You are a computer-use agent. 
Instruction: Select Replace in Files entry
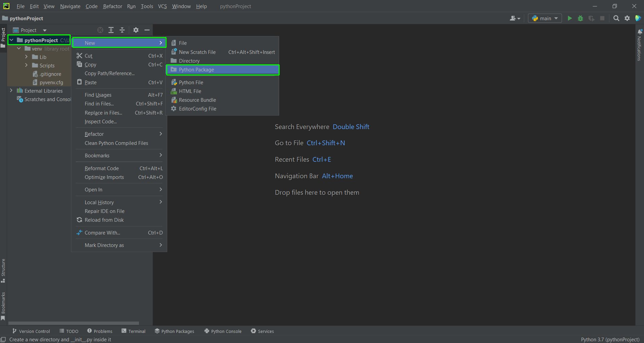pyautogui.click(x=119, y=113)
